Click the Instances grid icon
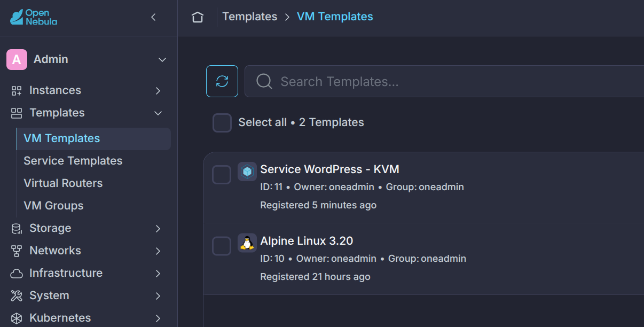 [x=17, y=90]
